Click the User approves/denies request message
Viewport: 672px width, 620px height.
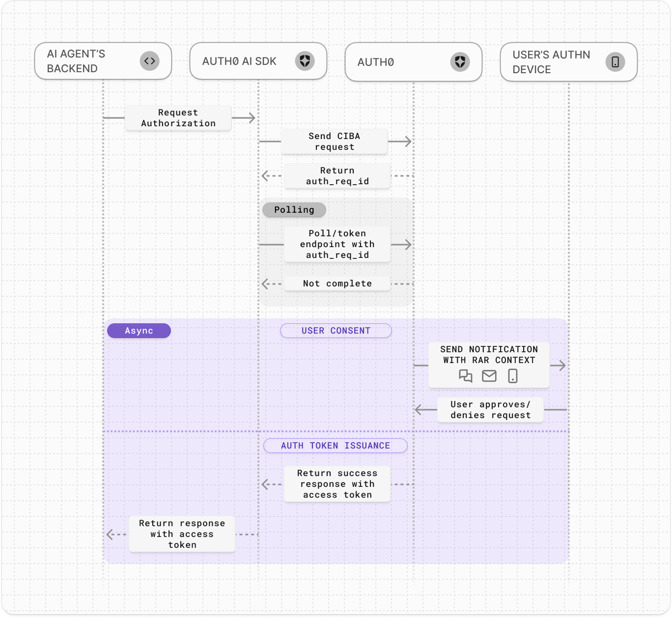(x=490, y=410)
